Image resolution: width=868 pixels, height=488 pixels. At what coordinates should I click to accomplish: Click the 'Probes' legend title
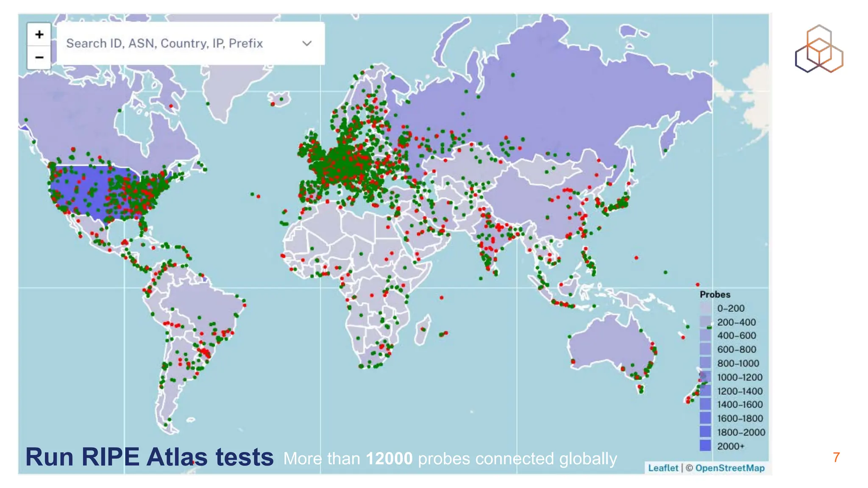(715, 294)
